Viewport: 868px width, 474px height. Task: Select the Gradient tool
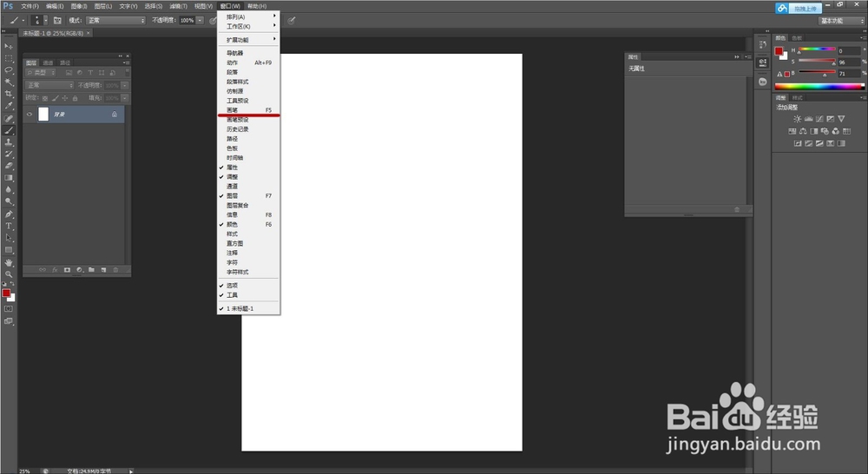click(x=9, y=178)
